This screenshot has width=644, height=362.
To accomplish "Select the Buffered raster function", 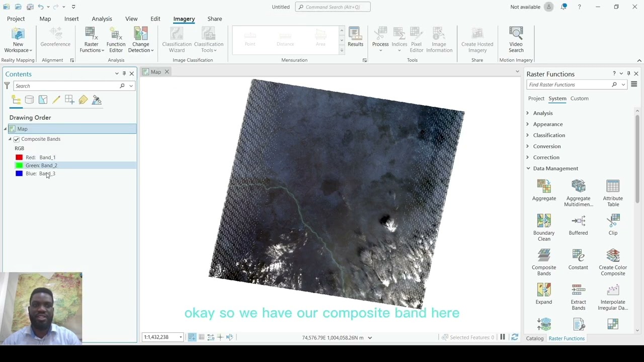I will point(578,225).
